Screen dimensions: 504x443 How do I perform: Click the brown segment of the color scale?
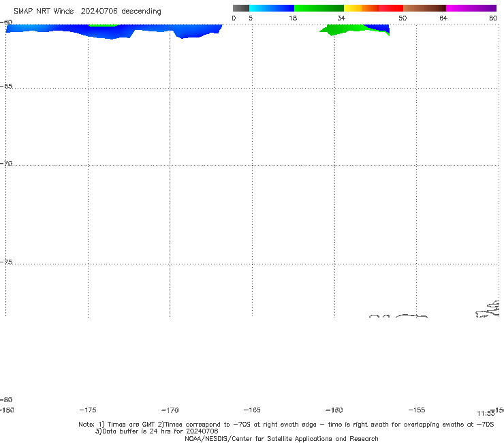click(x=424, y=8)
